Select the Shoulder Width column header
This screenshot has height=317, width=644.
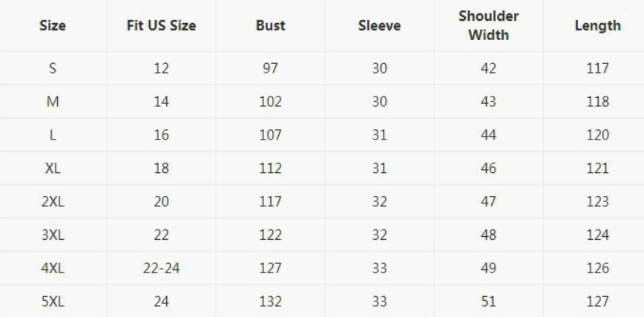488,26
